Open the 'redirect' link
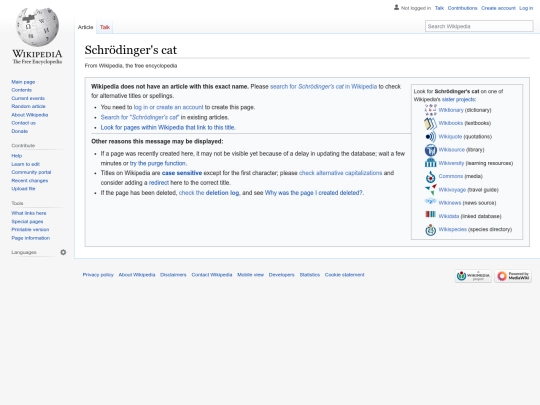540x405 pixels. 159,183
